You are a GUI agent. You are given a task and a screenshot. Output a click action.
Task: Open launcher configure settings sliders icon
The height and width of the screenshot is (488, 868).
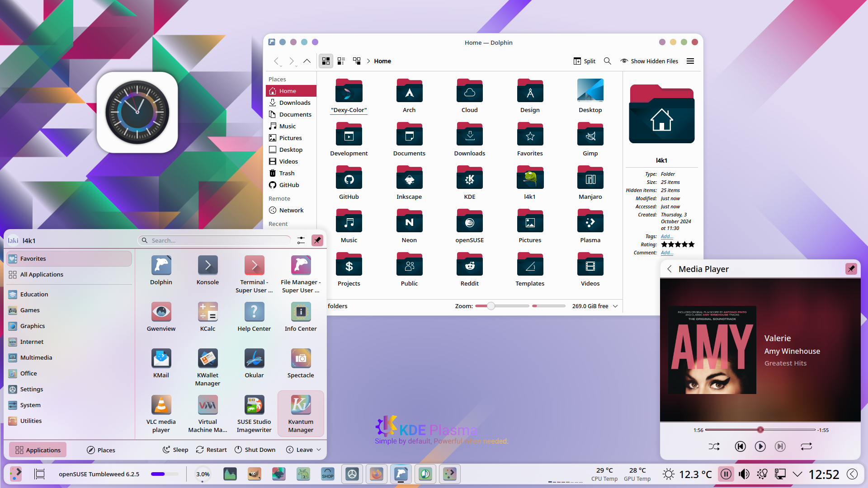click(x=301, y=240)
